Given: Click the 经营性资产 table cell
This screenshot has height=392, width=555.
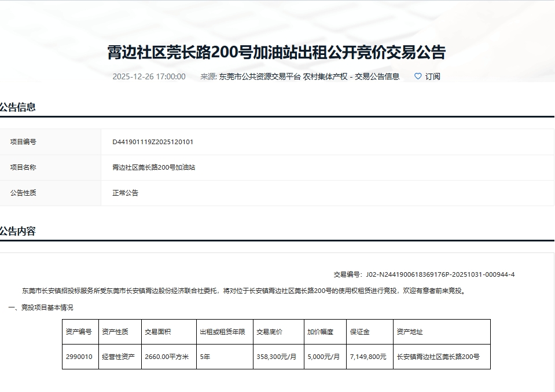Looking at the screenshot, I should pyautogui.click(x=118, y=357).
